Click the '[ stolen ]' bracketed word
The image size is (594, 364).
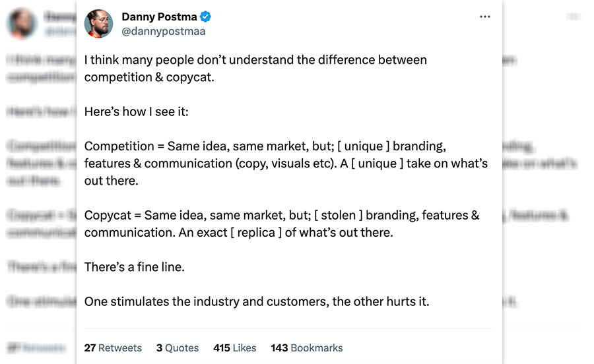point(339,215)
